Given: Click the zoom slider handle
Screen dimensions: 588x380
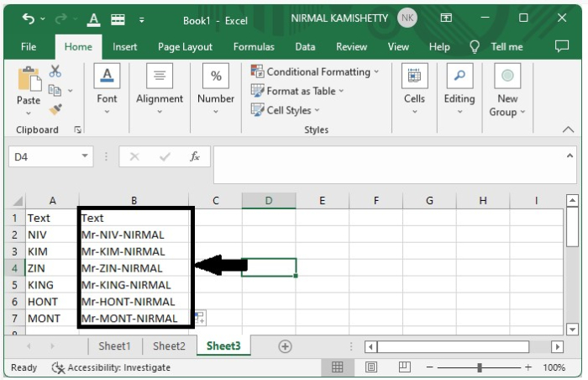Looking at the screenshot, I should point(480,367).
